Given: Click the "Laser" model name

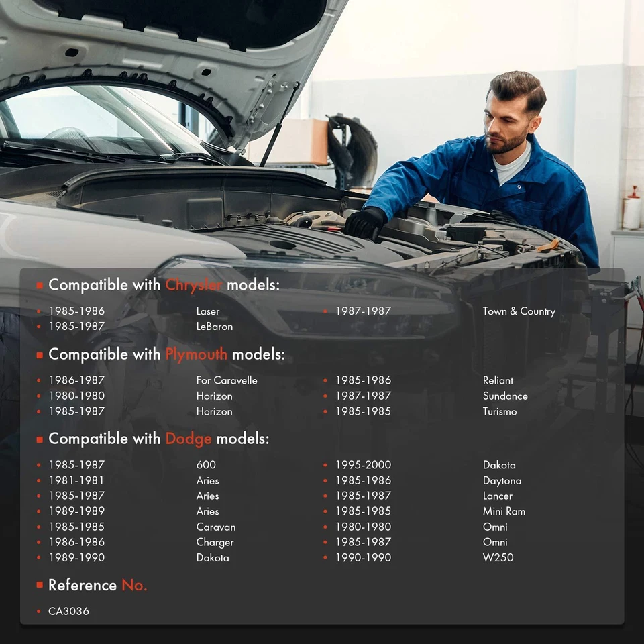Looking at the screenshot, I should (208, 311).
